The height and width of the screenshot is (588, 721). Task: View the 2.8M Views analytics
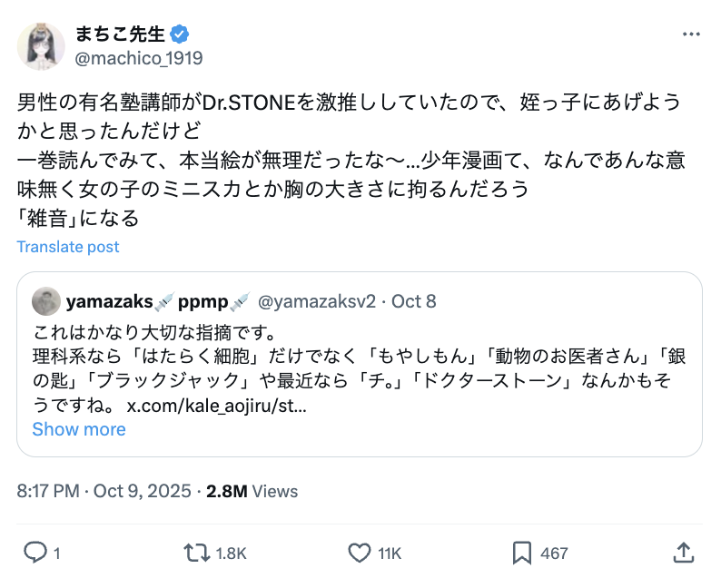coord(252,491)
